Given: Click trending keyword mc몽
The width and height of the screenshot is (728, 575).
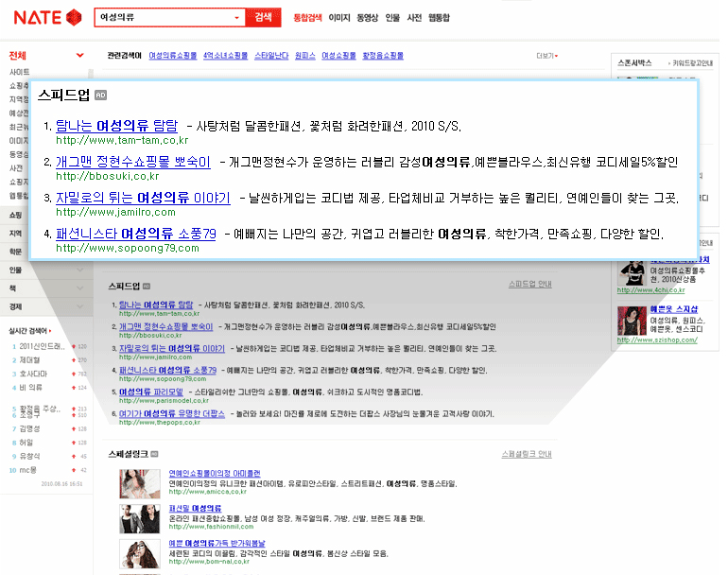Looking at the screenshot, I should pos(27,470).
